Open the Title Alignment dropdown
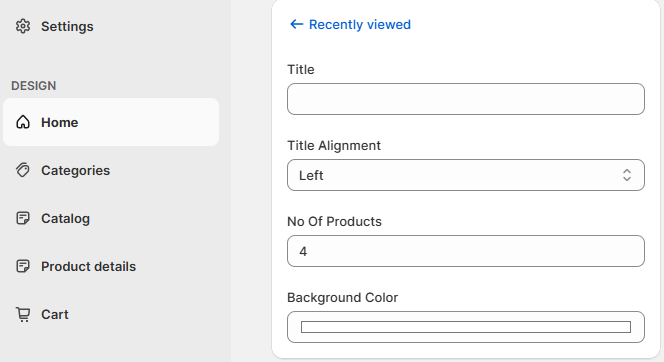Image resolution: width=664 pixels, height=362 pixels. coord(466,175)
